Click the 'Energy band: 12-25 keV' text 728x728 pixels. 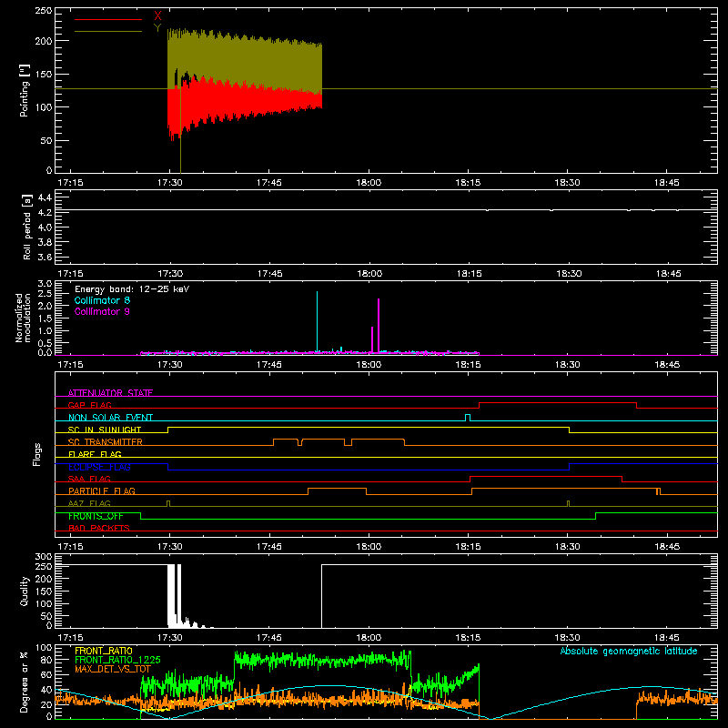click(x=132, y=289)
